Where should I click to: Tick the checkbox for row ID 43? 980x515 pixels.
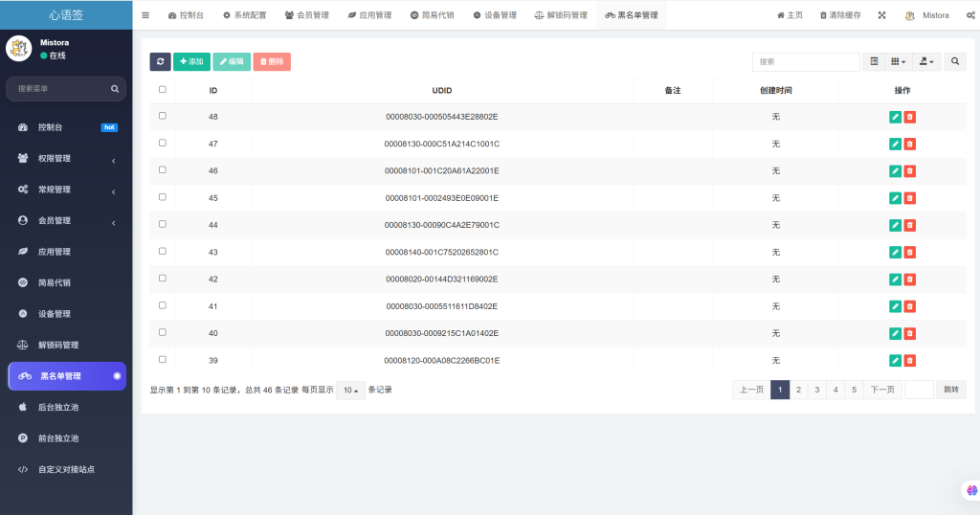tap(163, 251)
